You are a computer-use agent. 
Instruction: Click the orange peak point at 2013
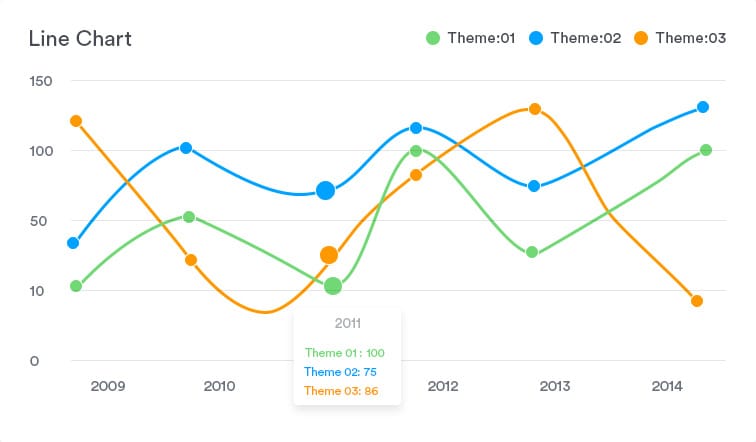535,109
